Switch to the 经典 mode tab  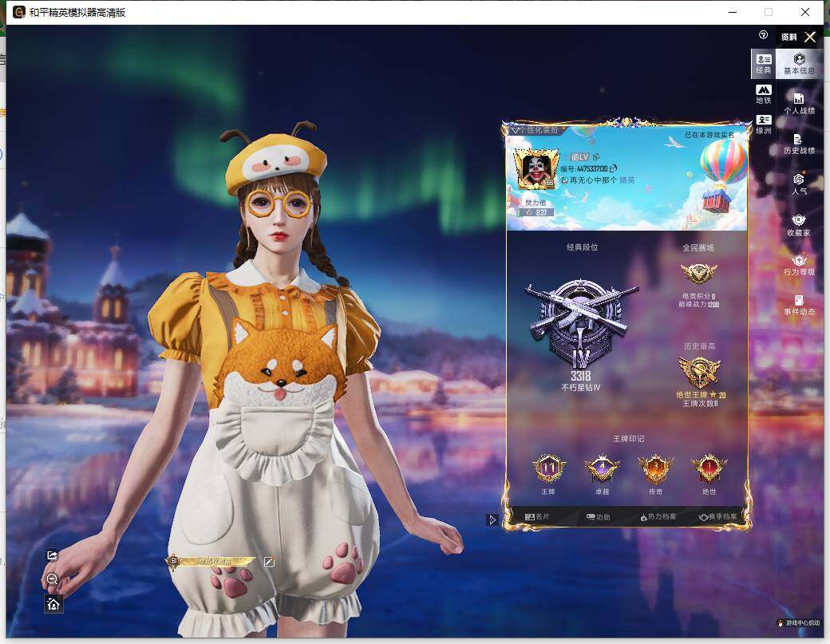point(763,64)
